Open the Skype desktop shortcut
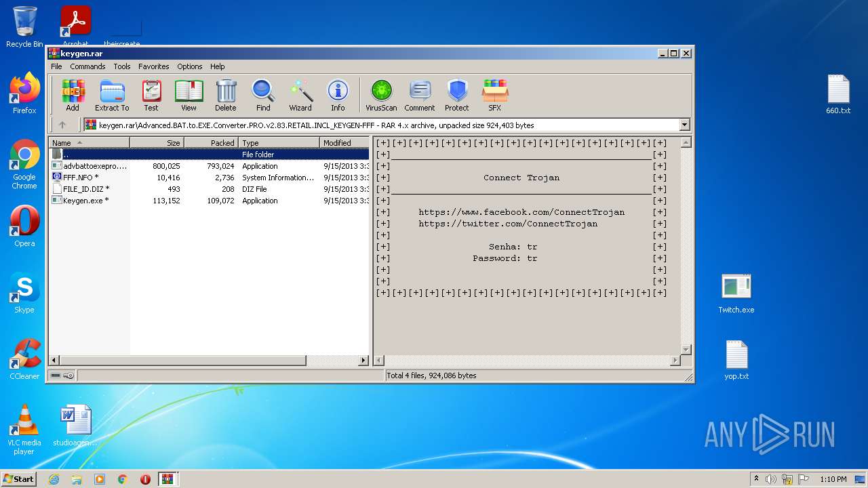The width and height of the screenshot is (868, 488). pyautogui.click(x=24, y=293)
